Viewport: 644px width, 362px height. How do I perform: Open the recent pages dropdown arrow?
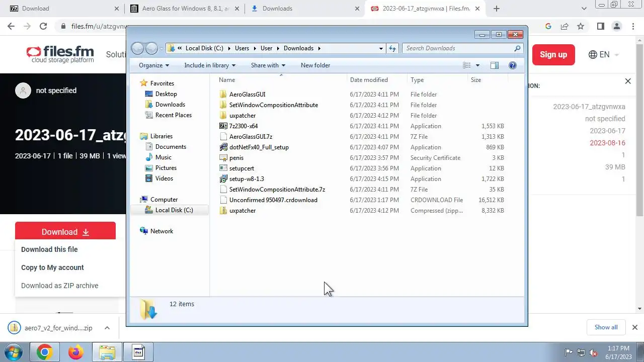pyautogui.click(x=161, y=48)
